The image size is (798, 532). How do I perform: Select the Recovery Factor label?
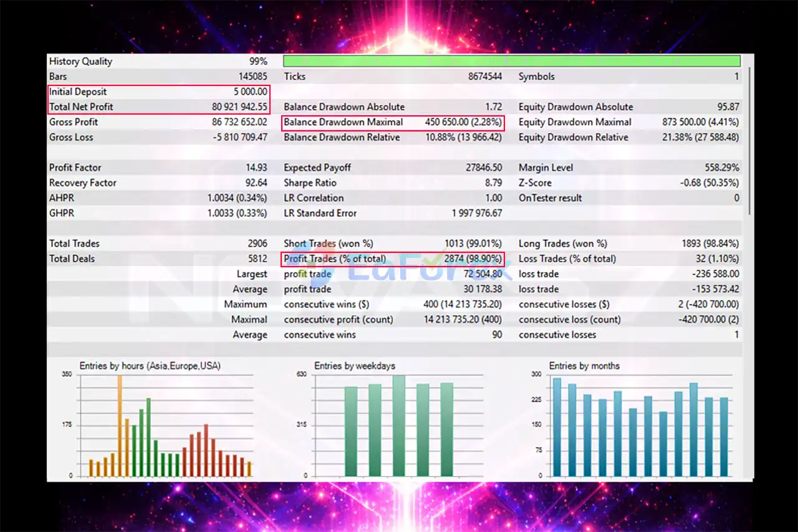coord(83,183)
